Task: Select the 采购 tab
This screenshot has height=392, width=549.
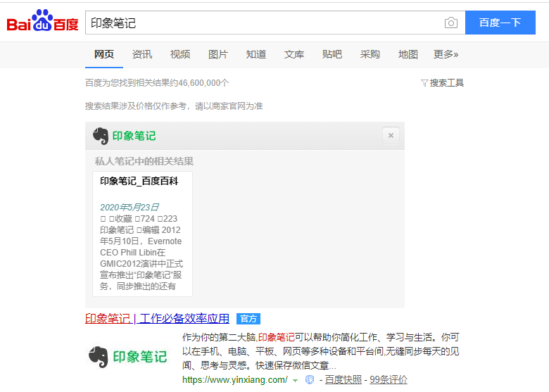Action: tap(370, 54)
